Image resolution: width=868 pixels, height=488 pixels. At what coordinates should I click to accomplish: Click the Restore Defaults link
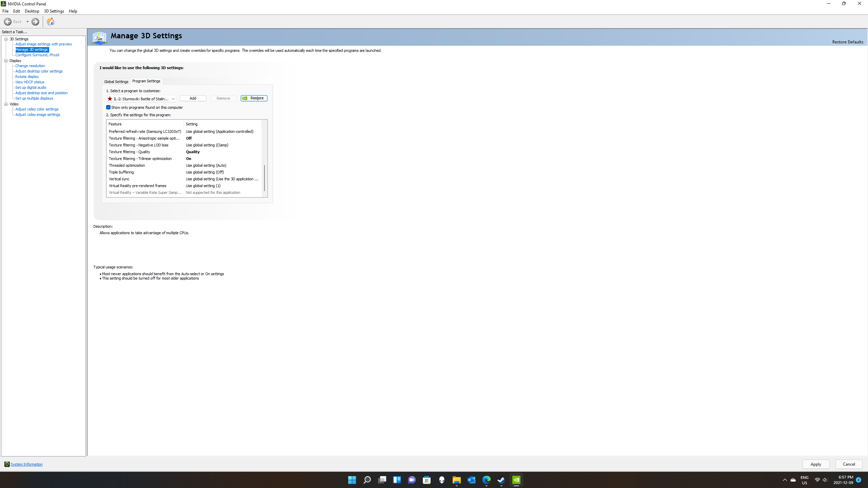coord(848,42)
